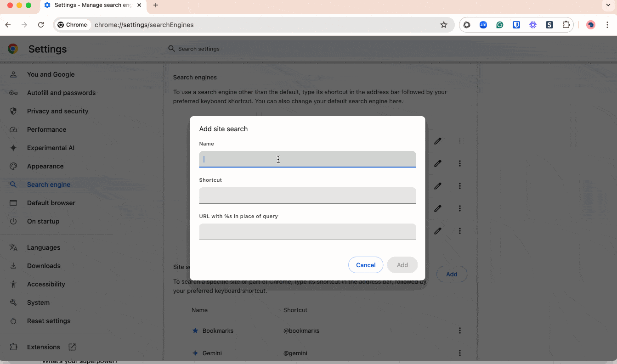Select Search engine in sidebar
Image resolution: width=617 pixels, height=364 pixels.
tap(49, 185)
